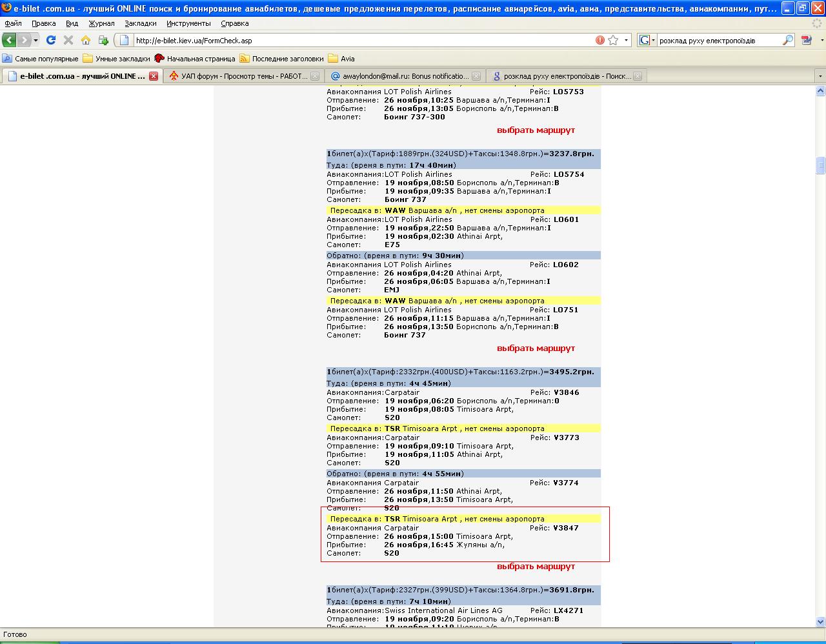Click the vertical scrollbar down arrow
Viewport: 826px width, 644px height.
coord(821,622)
